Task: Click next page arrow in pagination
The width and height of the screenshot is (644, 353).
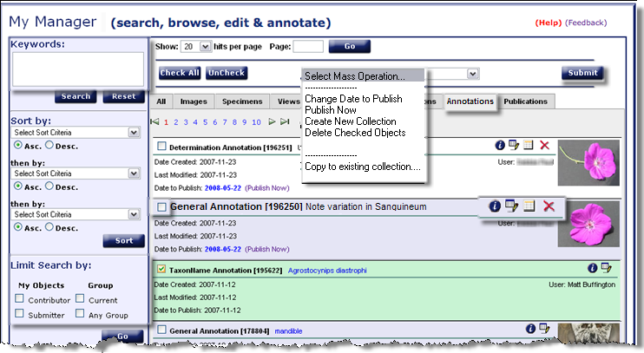Action: click(x=272, y=122)
